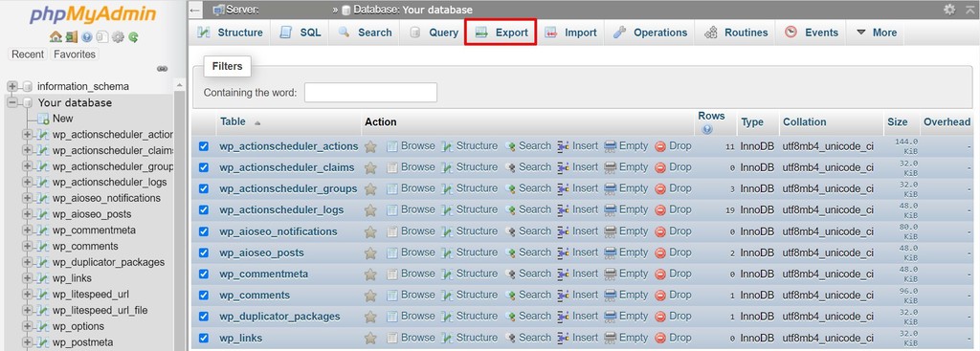Open the More dropdown menu
This screenshot has width=980, height=351.
pos(877,33)
